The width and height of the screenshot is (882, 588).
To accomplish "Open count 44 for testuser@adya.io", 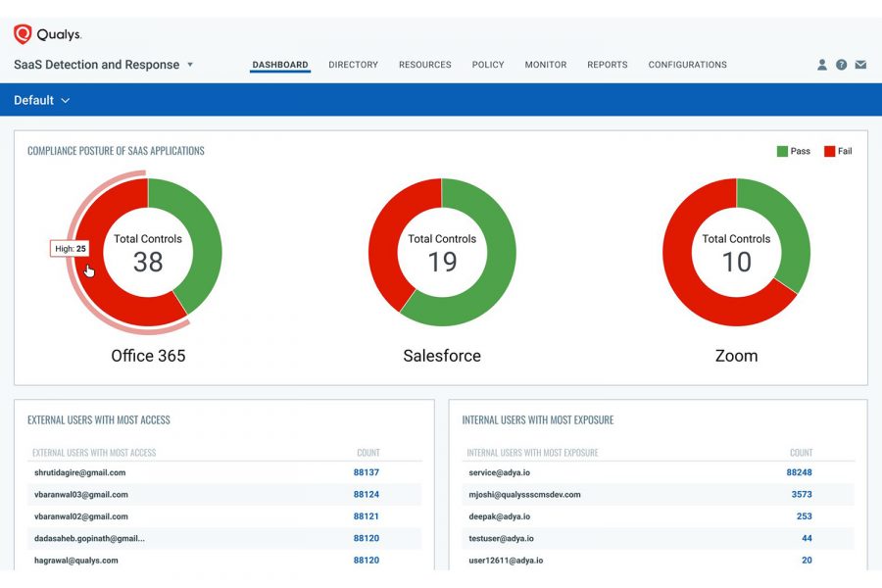I will (807, 538).
